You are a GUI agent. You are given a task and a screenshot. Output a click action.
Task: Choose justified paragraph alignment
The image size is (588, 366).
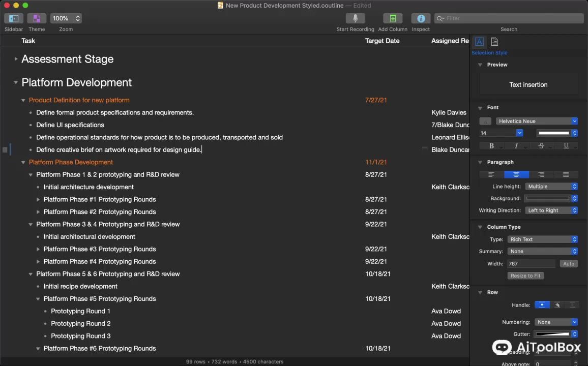coord(566,174)
